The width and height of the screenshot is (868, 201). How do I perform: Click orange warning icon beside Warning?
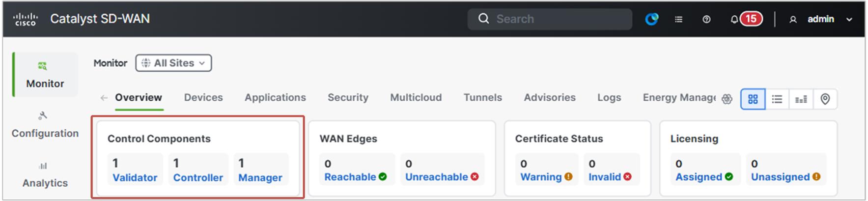pyautogui.click(x=568, y=177)
